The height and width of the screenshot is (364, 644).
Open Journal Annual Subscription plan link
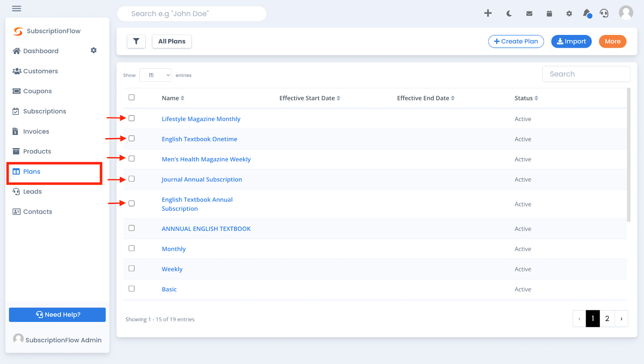202,179
